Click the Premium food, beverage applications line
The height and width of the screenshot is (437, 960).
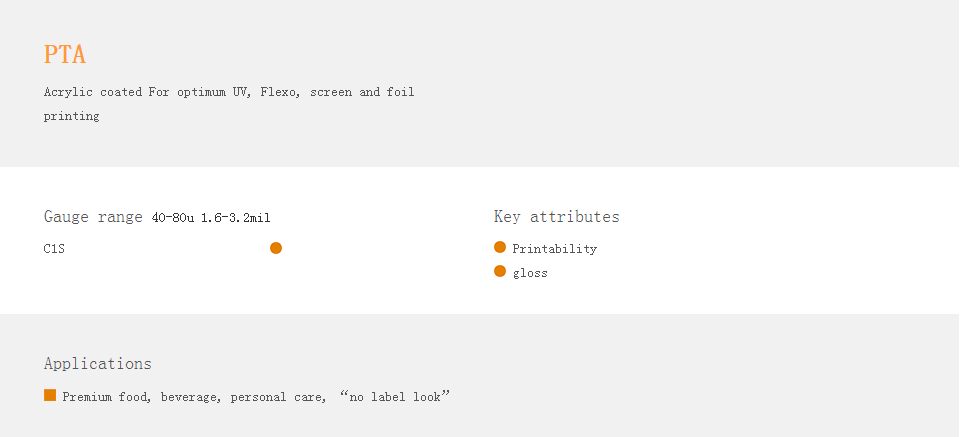coord(256,397)
